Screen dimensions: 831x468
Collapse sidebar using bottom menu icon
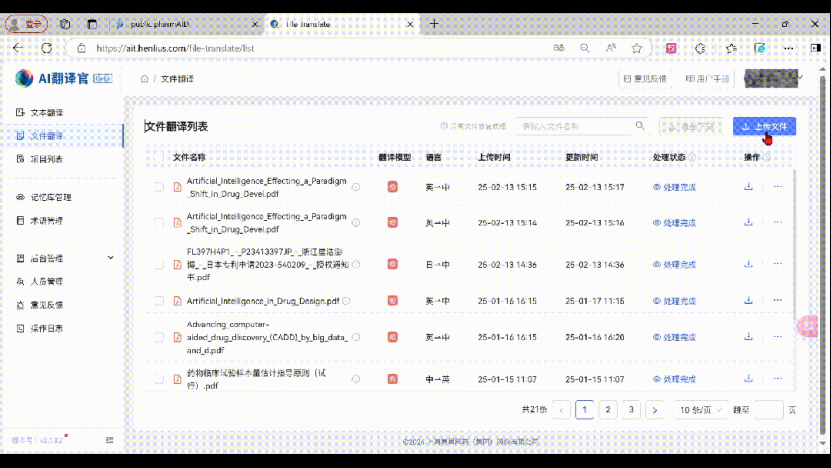(109, 440)
